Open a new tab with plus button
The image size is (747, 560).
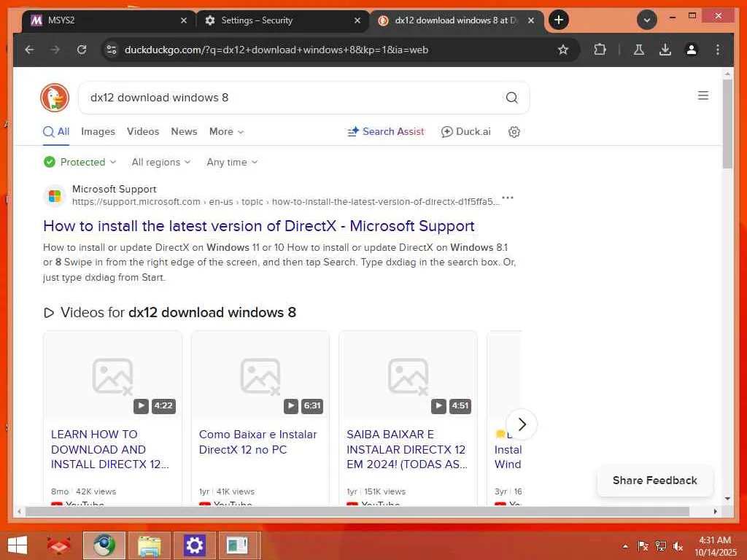click(559, 20)
